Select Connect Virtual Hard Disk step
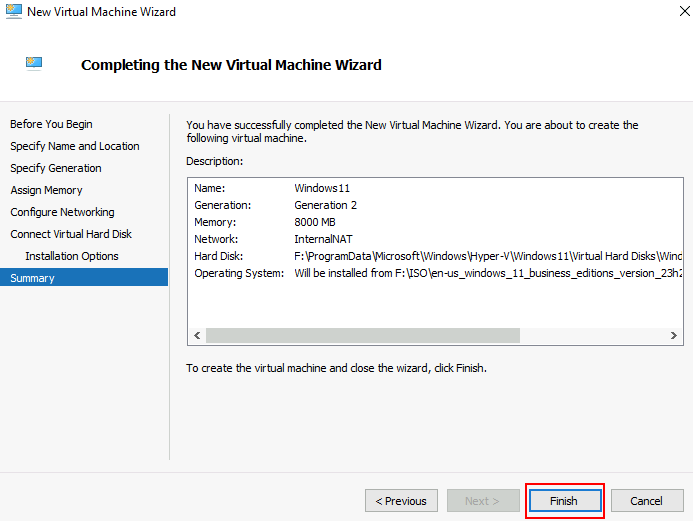This screenshot has width=693, height=521. click(x=71, y=234)
